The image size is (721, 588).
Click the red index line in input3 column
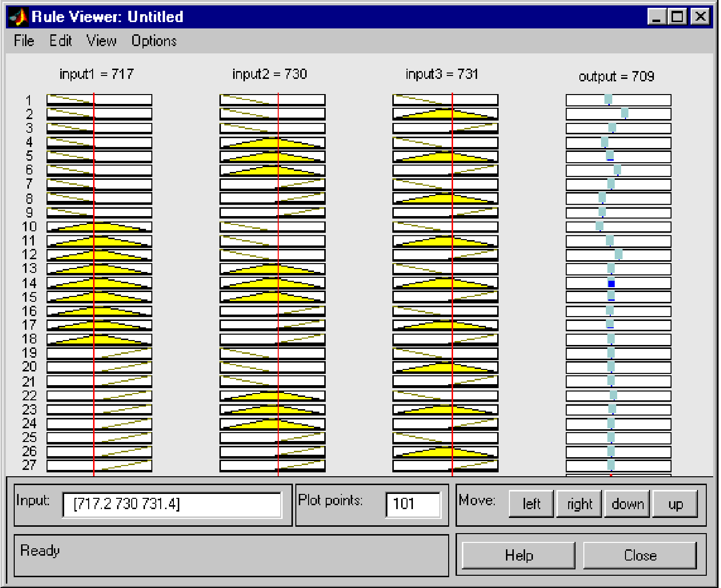[452, 284]
